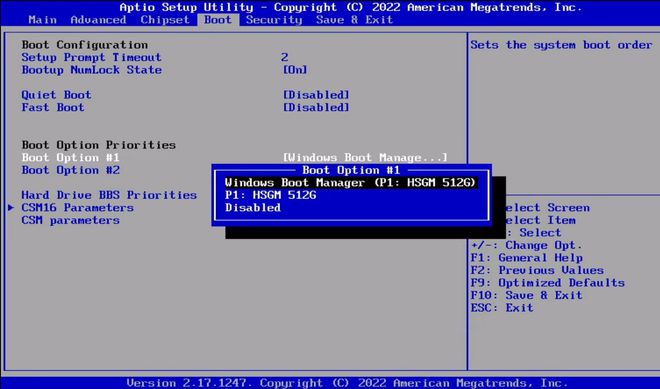This screenshot has height=389, width=660.
Task: Toggle Quiet Boot [Disabled] value
Action: point(316,95)
